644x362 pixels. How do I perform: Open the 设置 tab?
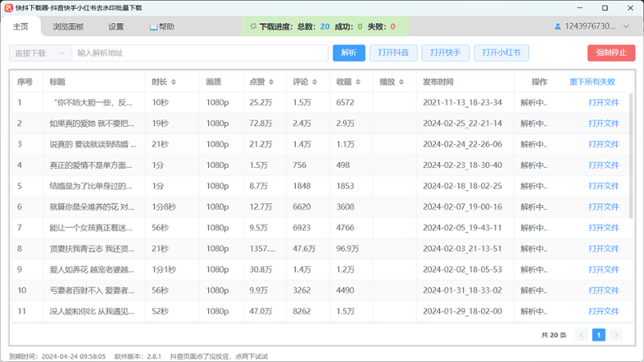(116, 26)
